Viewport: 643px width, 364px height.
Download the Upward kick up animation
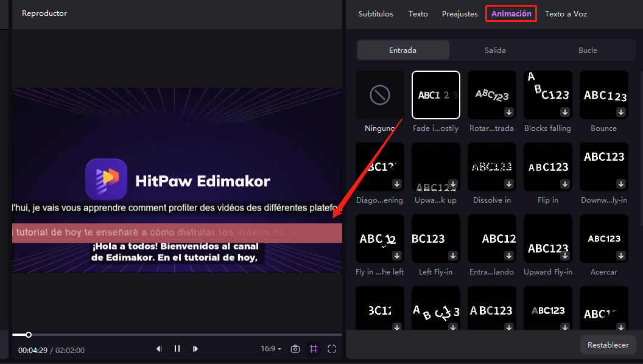pyautogui.click(x=453, y=184)
